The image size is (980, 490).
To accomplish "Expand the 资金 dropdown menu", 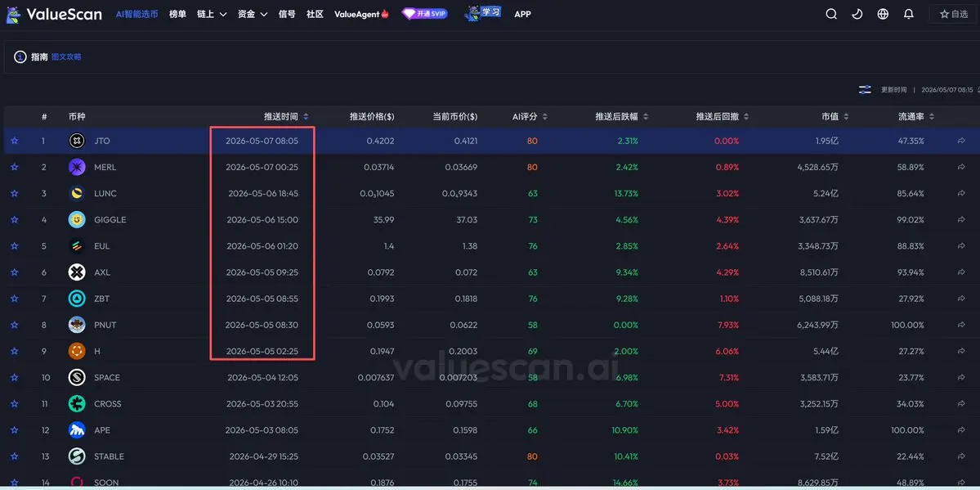I will [253, 14].
